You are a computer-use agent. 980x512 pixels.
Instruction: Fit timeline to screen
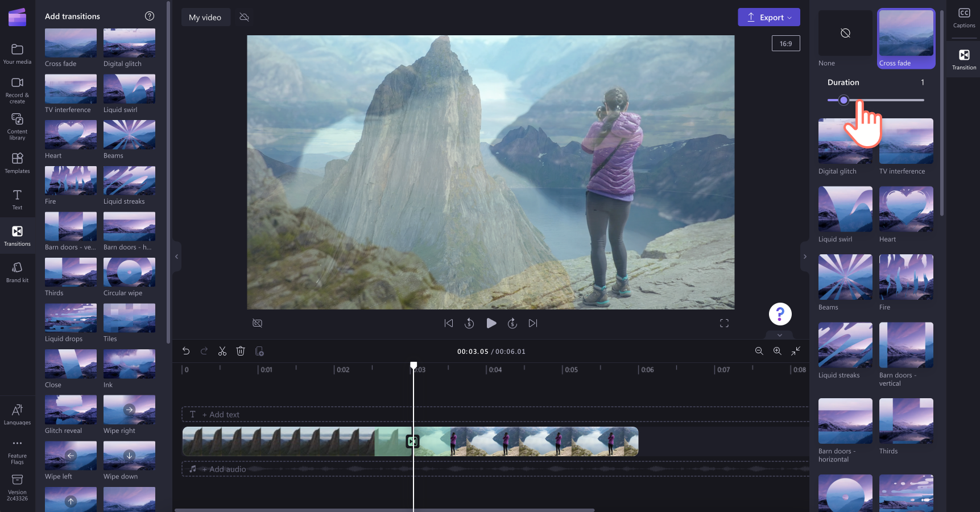click(796, 351)
